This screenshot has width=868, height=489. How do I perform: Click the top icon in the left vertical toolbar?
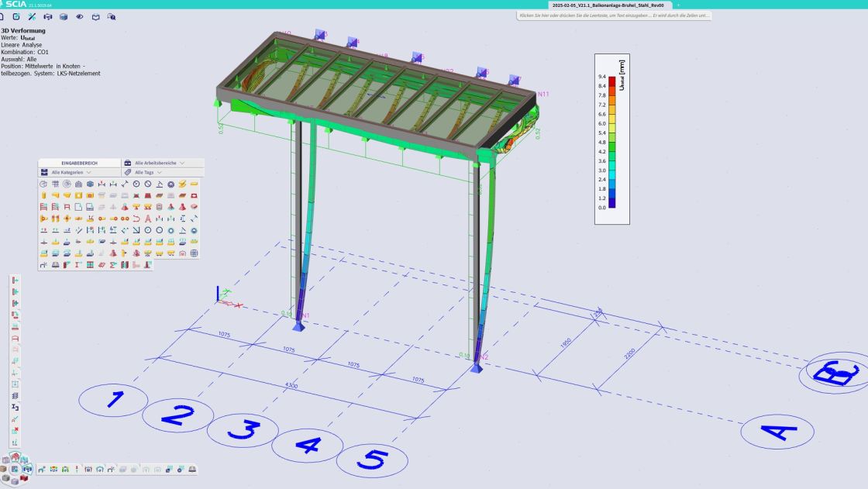tap(15, 280)
